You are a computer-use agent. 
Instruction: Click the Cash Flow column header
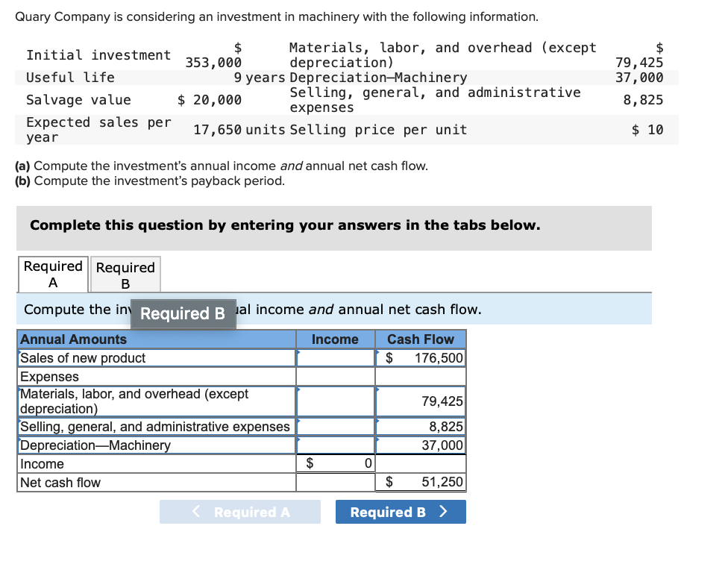pyautogui.click(x=420, y=339)
